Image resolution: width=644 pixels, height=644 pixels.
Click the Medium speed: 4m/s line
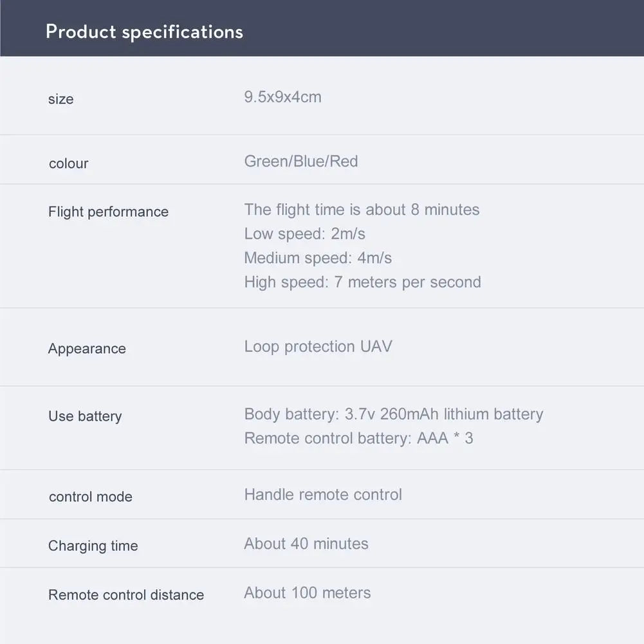[318, 258]
